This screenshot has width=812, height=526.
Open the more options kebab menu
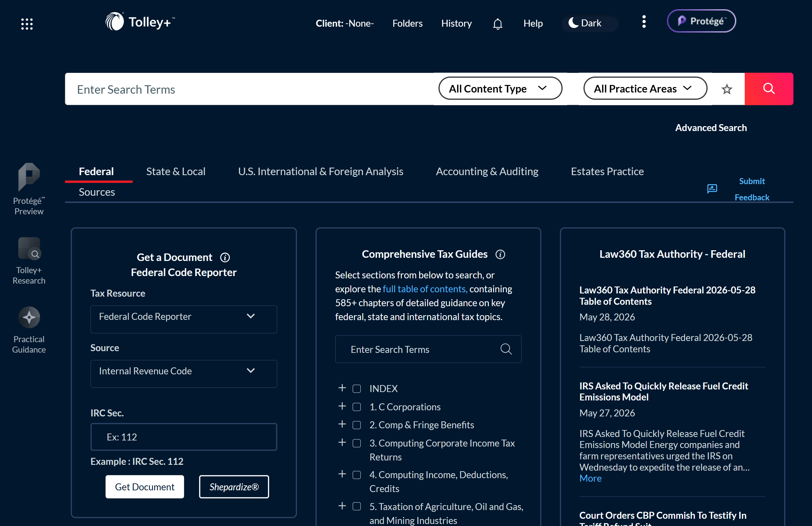[644, 22]
